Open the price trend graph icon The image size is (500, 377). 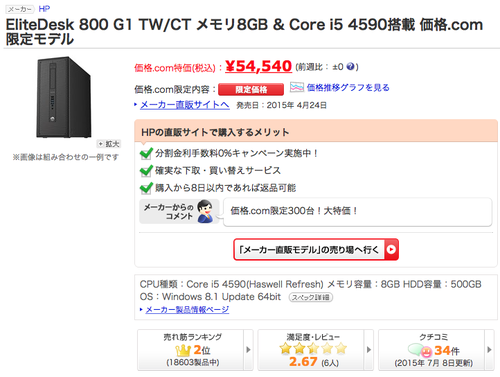point(296,87)
